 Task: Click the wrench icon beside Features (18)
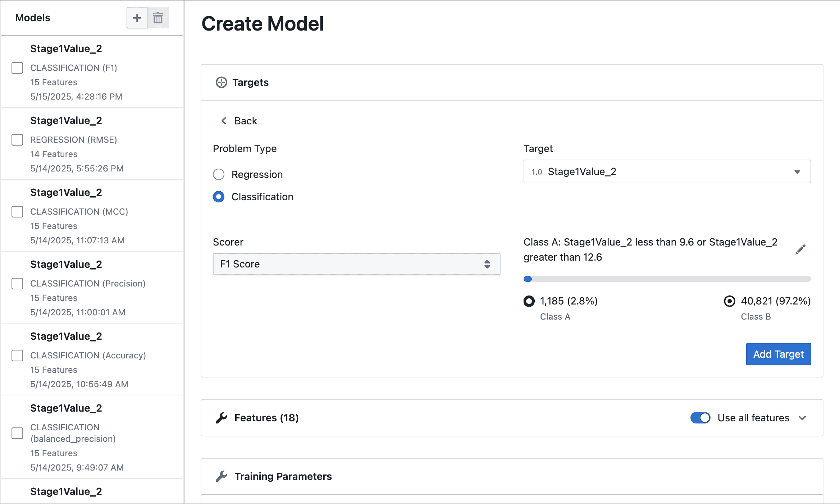tap(222, 418)
